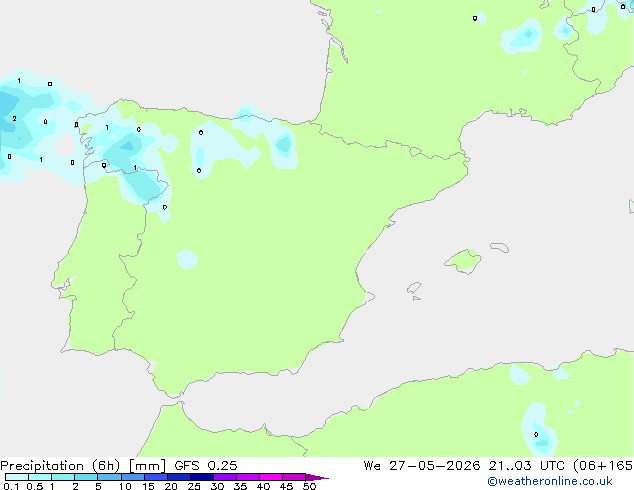Screen dimensions: 634x490
Task: Click the Ibiza island outline
Action: [x=414, y=288]
